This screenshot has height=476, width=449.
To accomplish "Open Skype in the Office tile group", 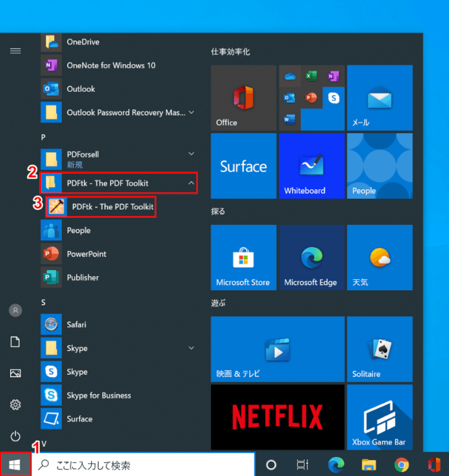I will [334, 98].
